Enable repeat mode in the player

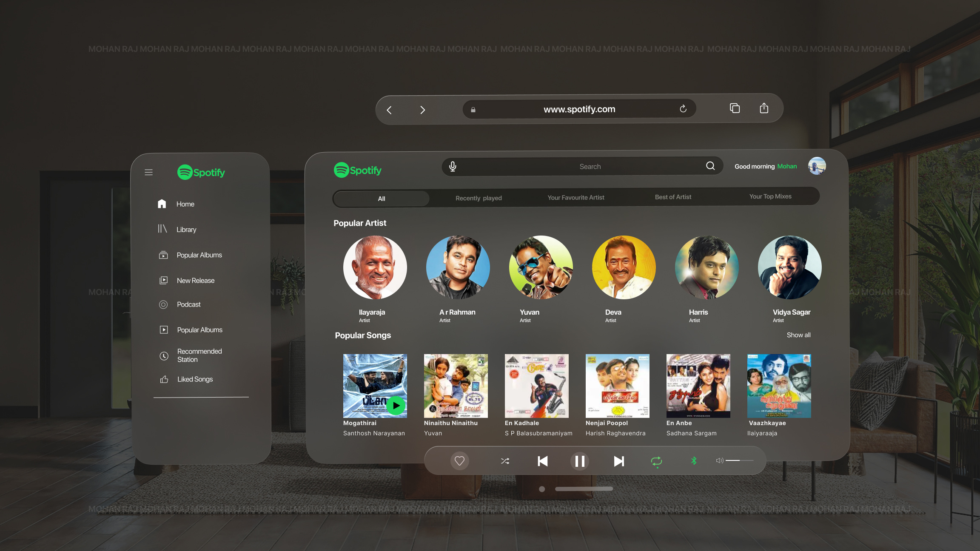point(656,461)
